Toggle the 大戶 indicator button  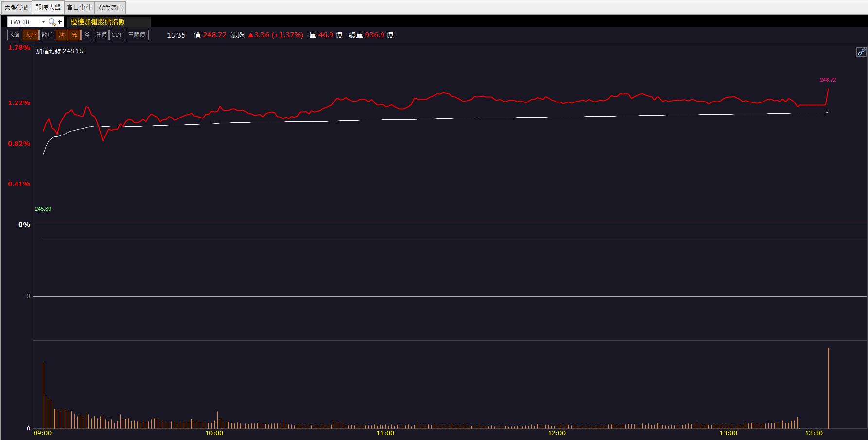click(x=31, y=35)
